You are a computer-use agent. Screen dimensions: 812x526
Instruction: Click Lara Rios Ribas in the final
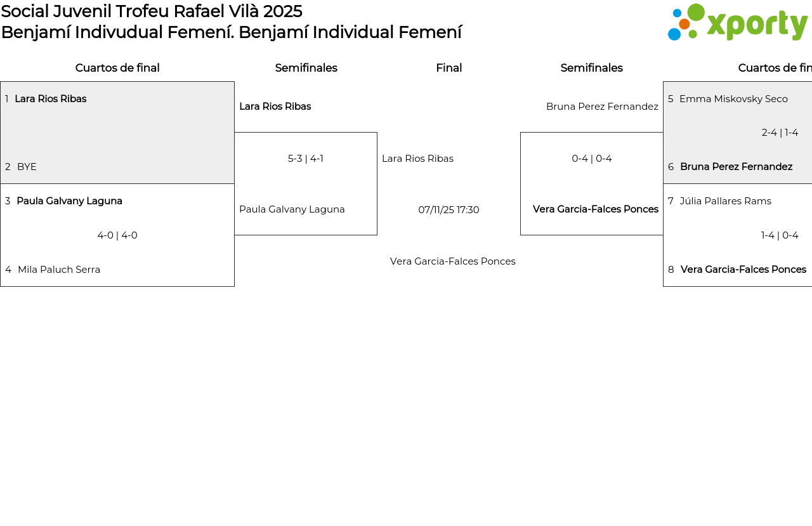[417, 159]
